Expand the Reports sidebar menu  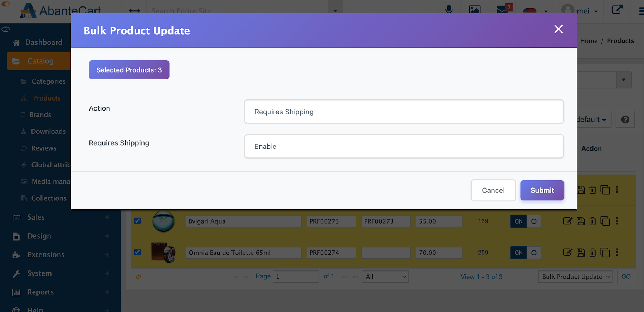40,292
